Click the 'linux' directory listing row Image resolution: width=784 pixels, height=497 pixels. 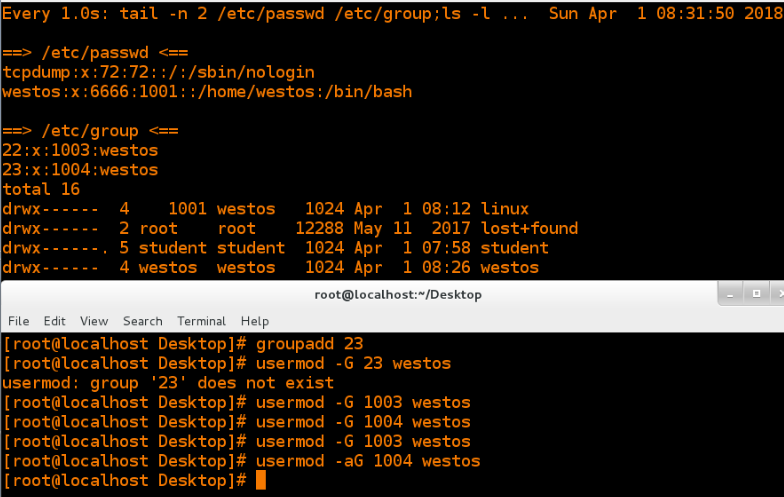coord(266,208)
